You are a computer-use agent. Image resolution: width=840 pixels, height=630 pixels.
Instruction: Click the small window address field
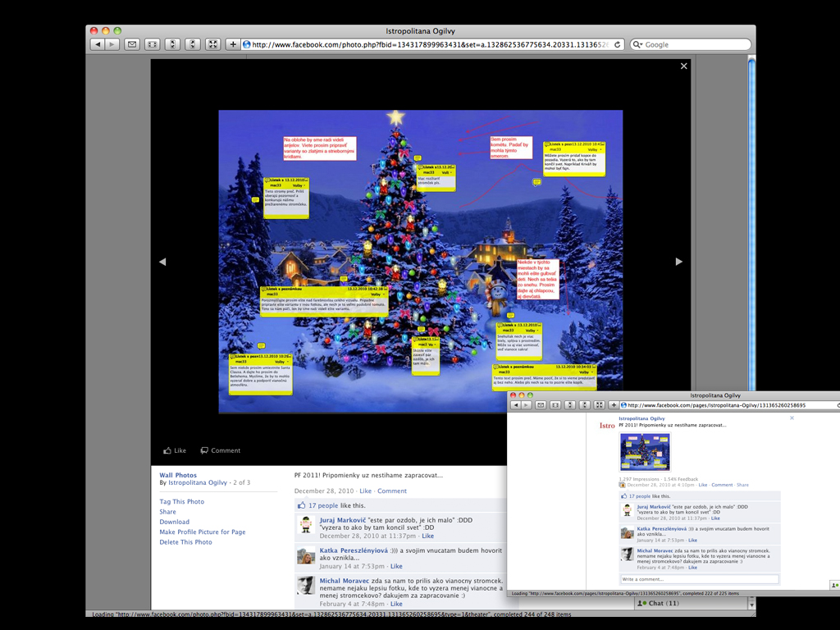pyautogui.click(x=730, y=405)
